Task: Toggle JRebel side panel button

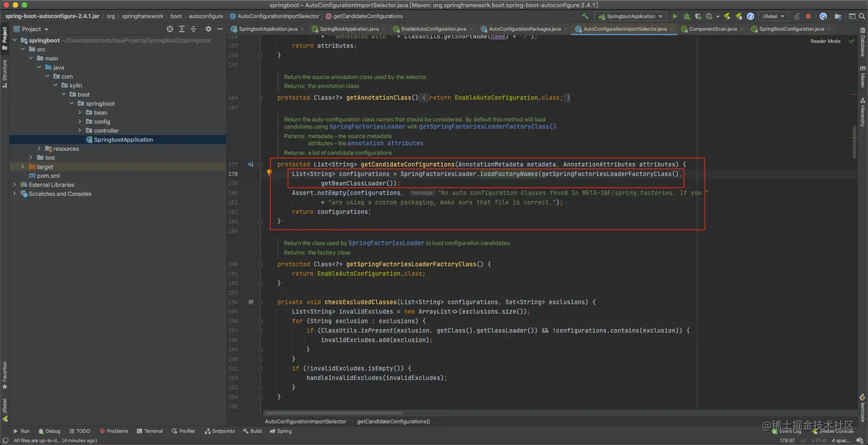Action: click(x=5, y=409)
